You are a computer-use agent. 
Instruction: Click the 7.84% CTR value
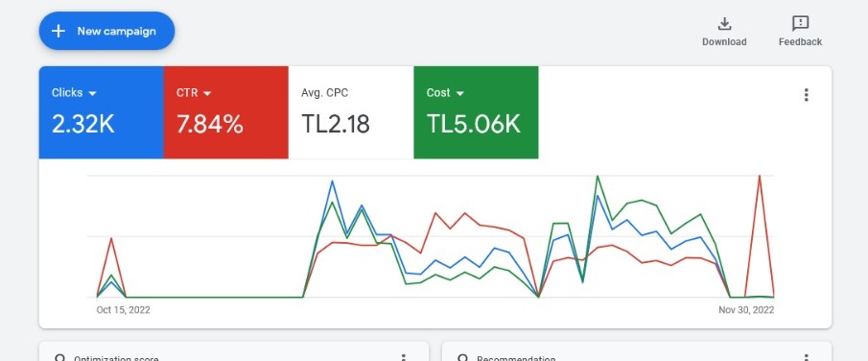point(210,124)
